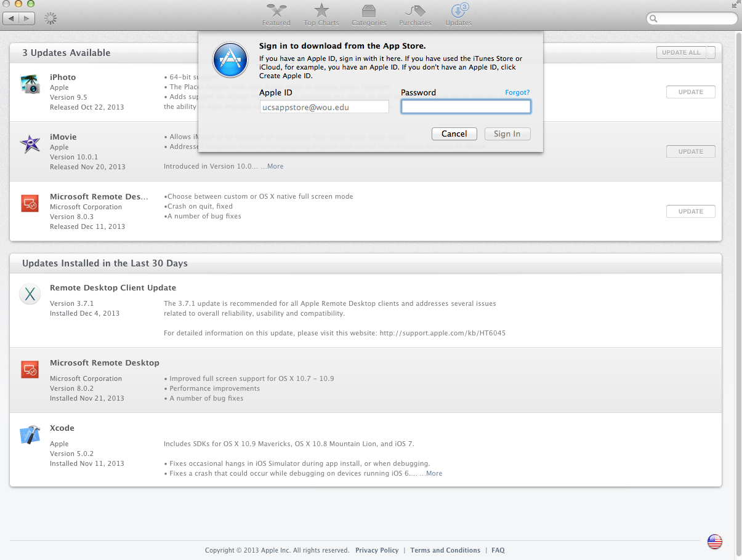
Task: Click "Updates Installed in the Last 30 Days" heading
Action: coord(105,263)
